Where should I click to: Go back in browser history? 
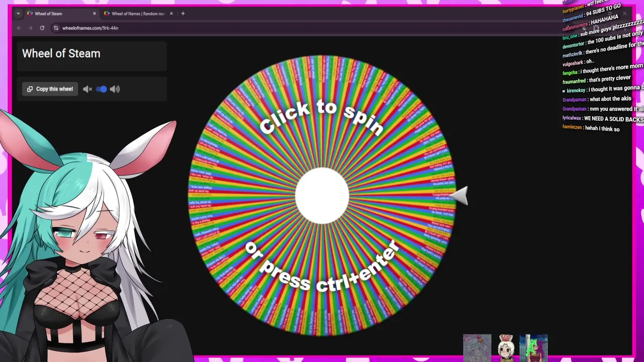(19, 28)
